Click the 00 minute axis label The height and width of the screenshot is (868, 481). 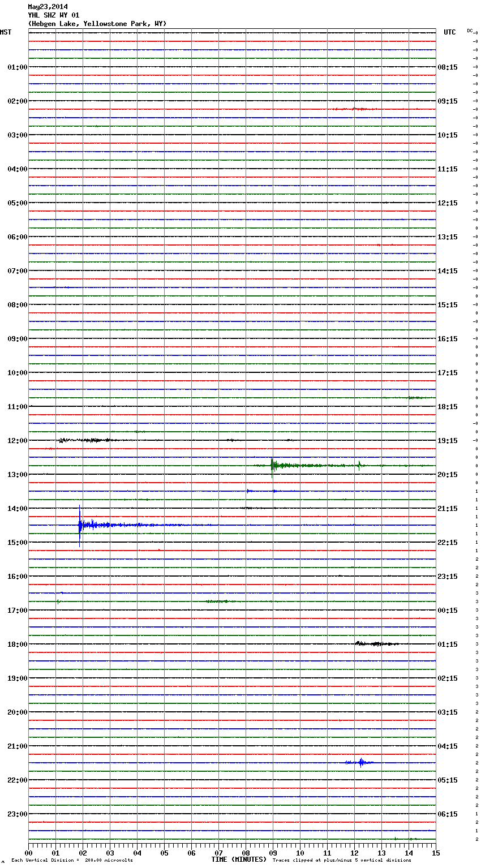pyautogui.click(x=28, y=853)
